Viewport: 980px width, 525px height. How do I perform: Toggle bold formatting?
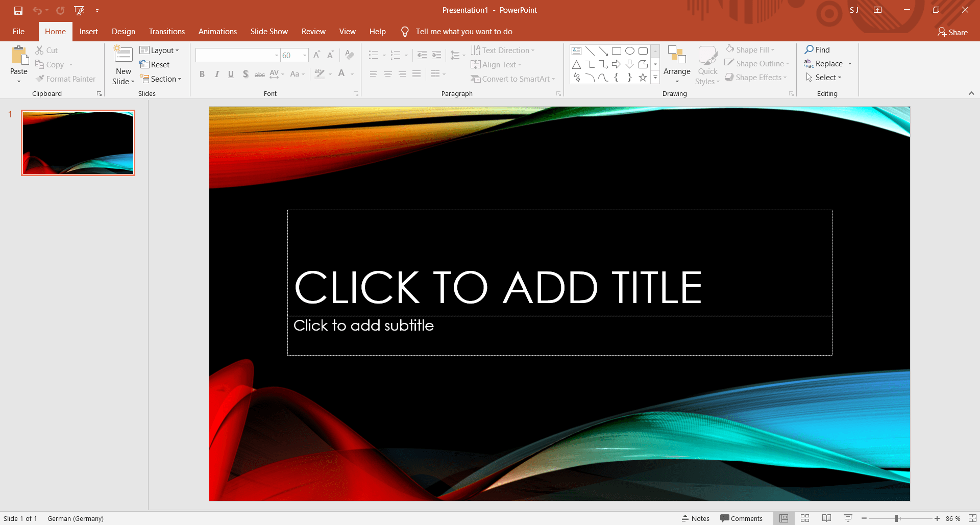coord(202,73)
